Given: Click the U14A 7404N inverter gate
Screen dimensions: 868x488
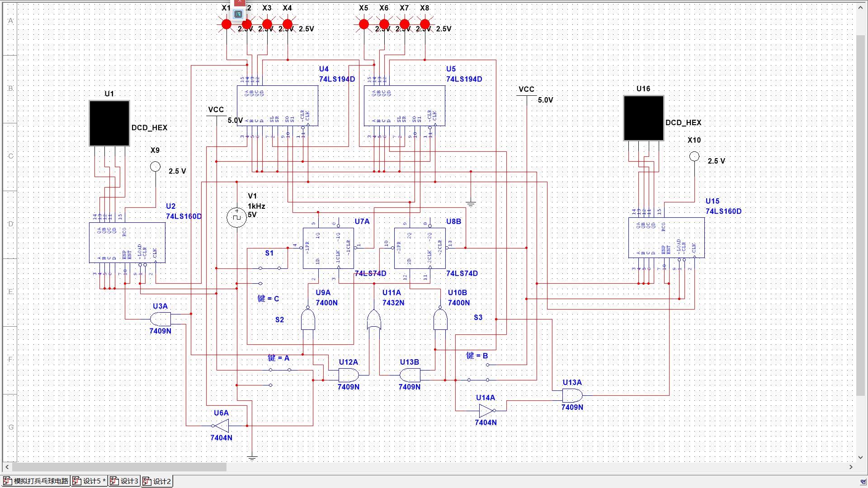Looking at the screenshot, I should click(486, 410).
